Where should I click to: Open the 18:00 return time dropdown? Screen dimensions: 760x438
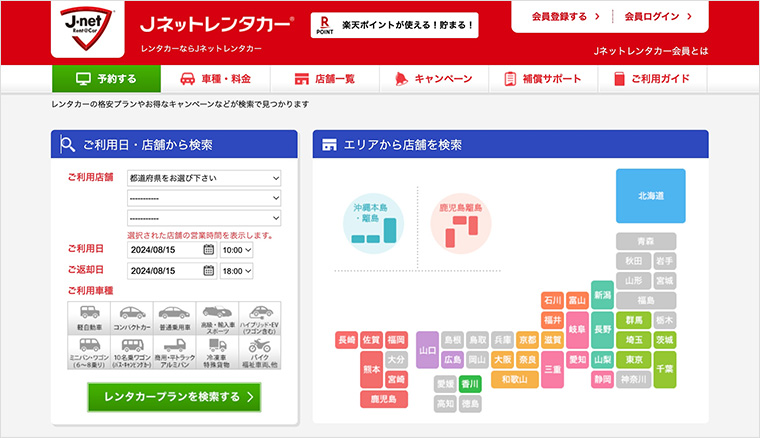tap(237, 271)
